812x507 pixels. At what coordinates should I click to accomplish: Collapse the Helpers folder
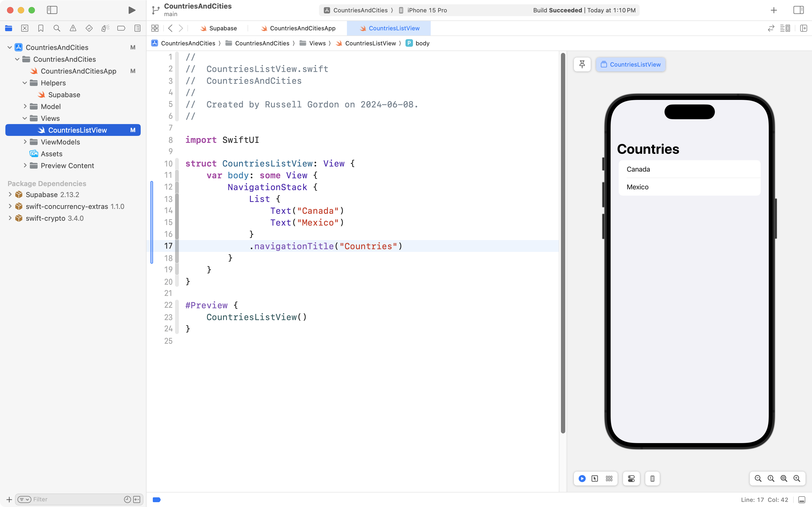coord(25,83)
